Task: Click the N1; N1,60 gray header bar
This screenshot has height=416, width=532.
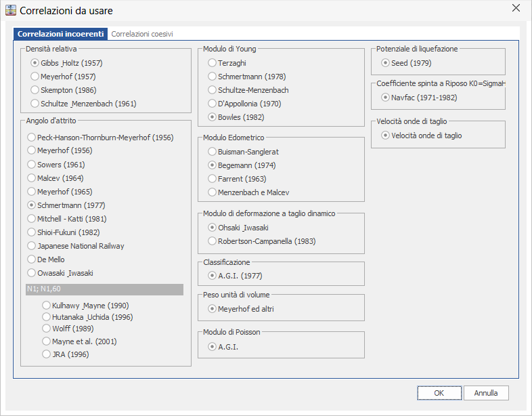Action: tap(104, 289)
